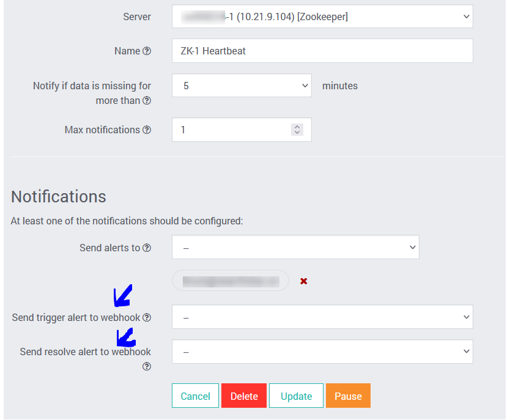This screenshot has width=510, height=420.
Task: Select the trigger alert webhook dropdown
Action: tap(322, 317)
